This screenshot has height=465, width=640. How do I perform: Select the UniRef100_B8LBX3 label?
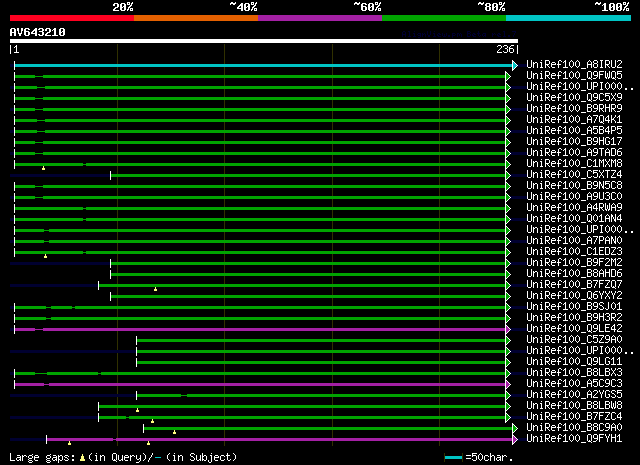(x=574, y=372)
